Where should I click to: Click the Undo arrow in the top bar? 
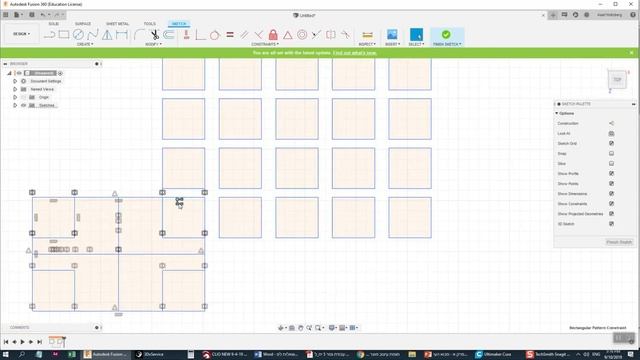point(43,15)
